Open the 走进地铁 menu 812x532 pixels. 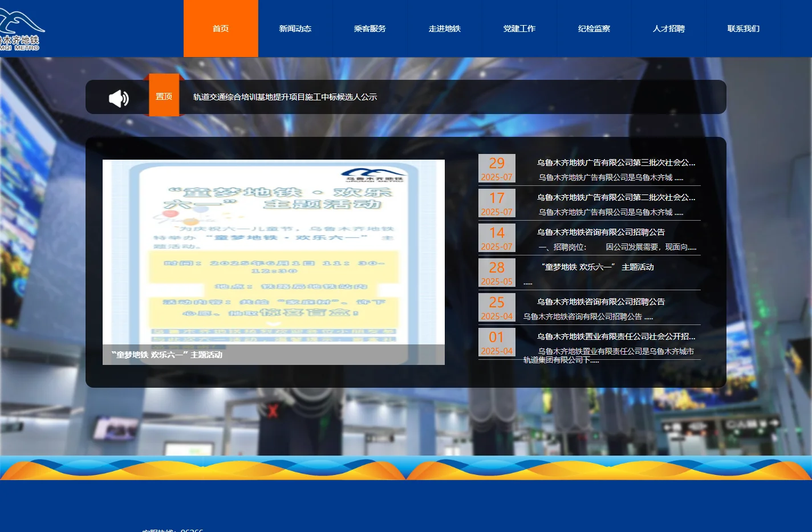(445, 29)
